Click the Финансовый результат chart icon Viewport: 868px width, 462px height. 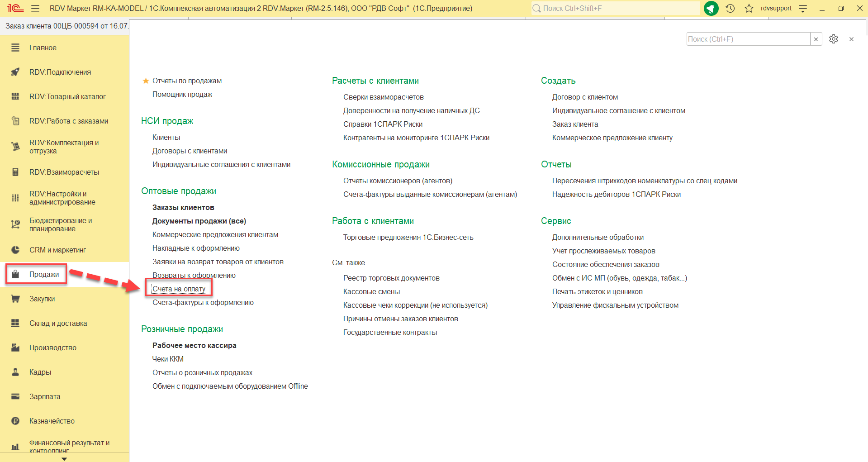coord(15,447)
